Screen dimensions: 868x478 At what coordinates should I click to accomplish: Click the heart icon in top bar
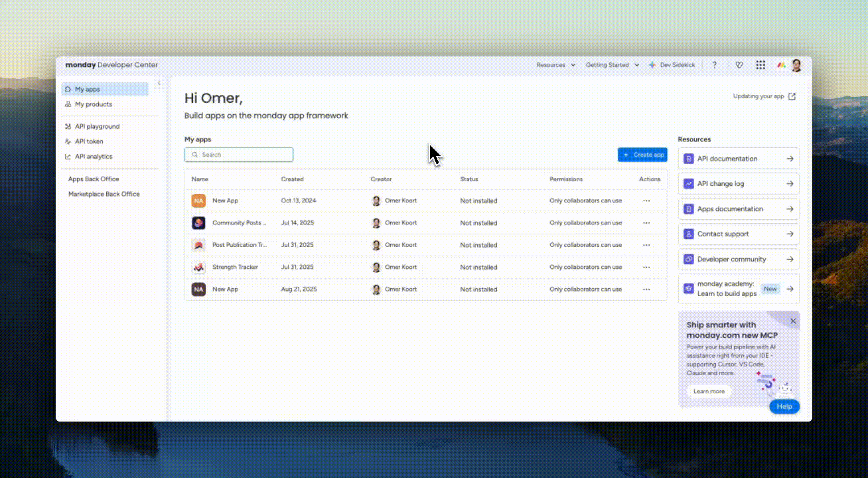pos(739,65)
